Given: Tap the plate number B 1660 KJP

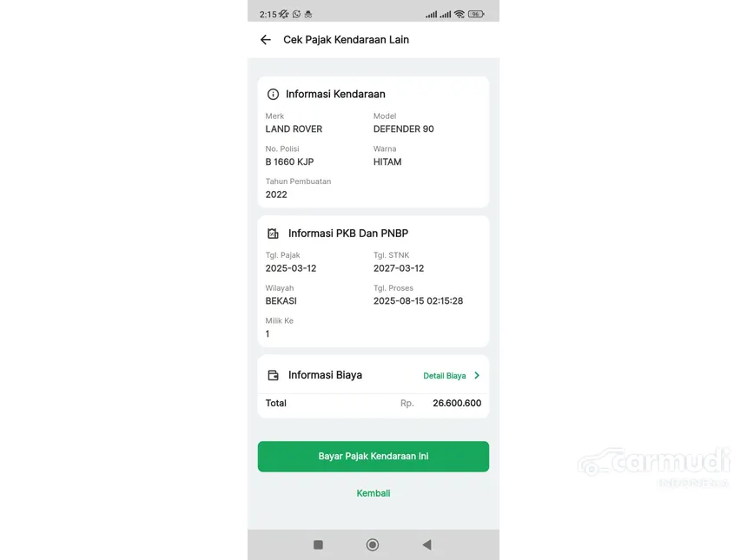Looking at the screenshot, I should (289, 161).
